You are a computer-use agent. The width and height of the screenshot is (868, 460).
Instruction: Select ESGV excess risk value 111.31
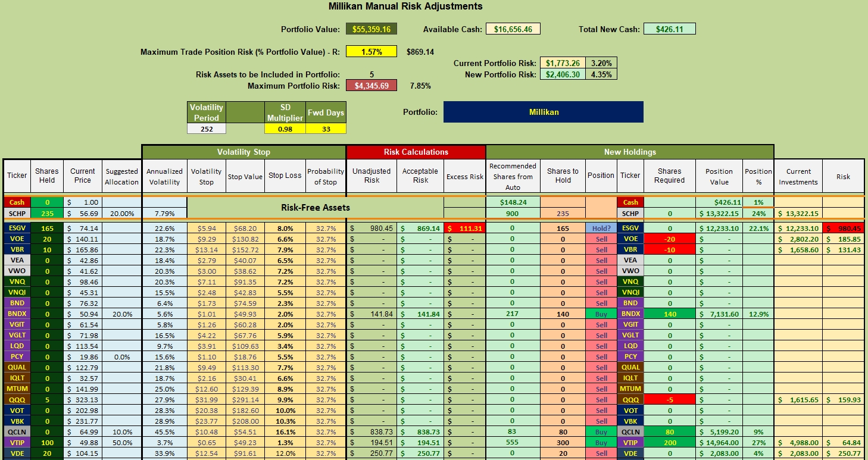465,228
